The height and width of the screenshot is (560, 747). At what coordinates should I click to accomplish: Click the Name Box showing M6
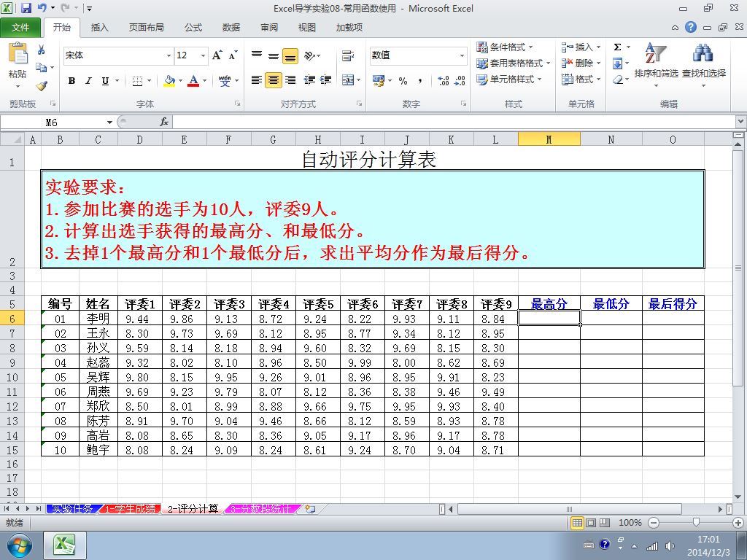pos(53,122)
